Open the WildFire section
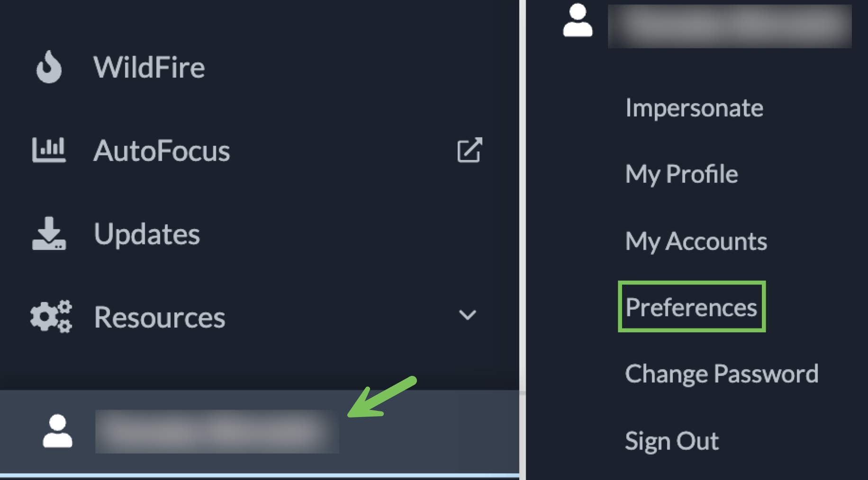The image size is (868, 480). coord(149,67)
